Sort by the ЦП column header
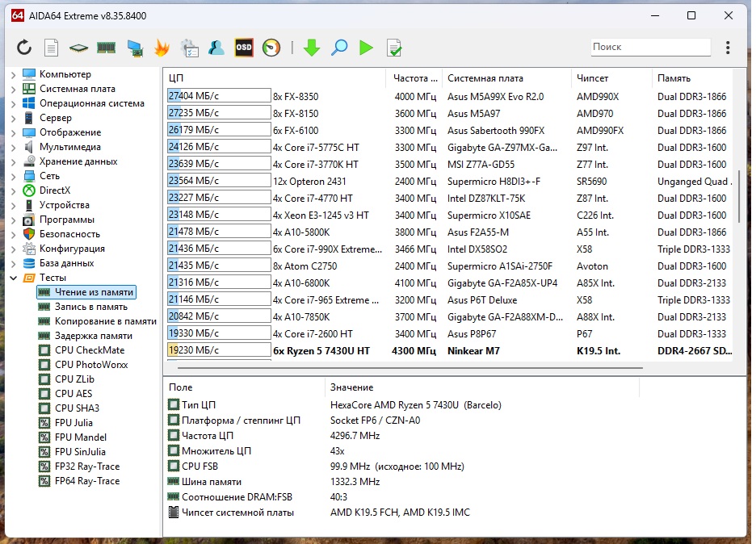The width and height of the screenshot is (756, 544). (x=275, y=78)
